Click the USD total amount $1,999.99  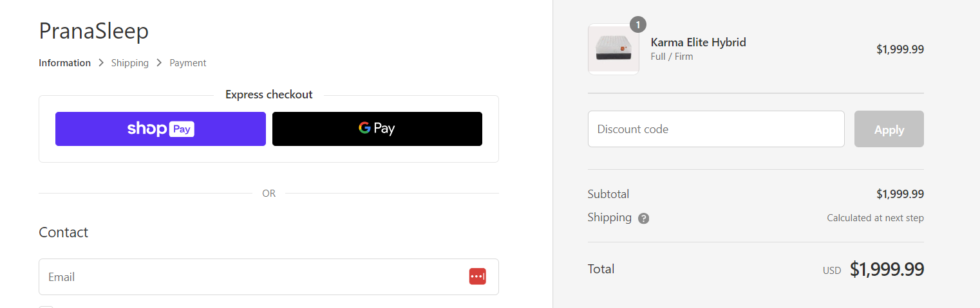coord(887,269)
